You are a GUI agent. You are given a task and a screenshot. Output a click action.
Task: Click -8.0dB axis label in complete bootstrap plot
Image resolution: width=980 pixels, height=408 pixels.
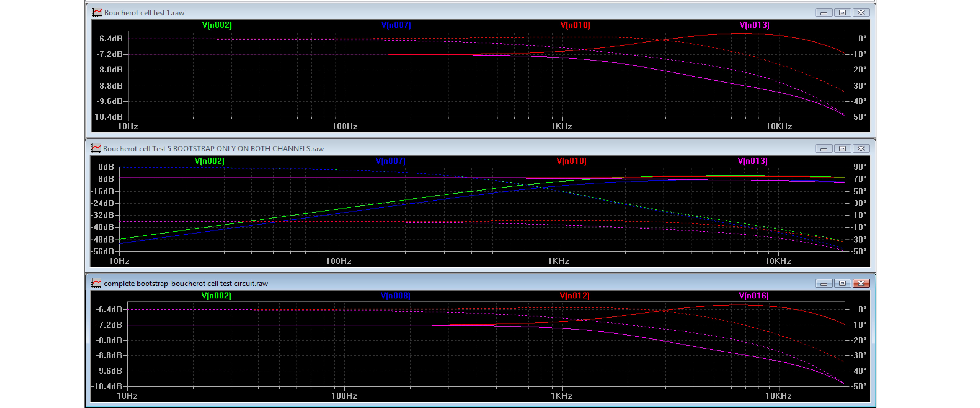109,340
